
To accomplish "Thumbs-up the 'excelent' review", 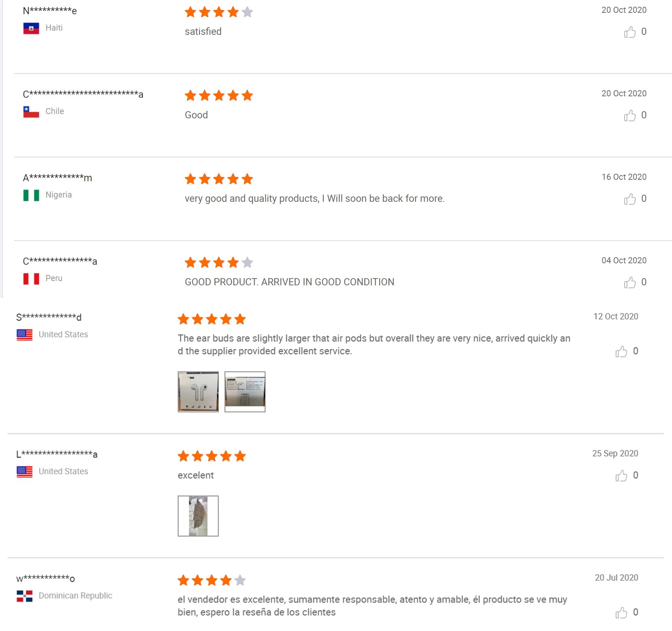I will [621, 475].
